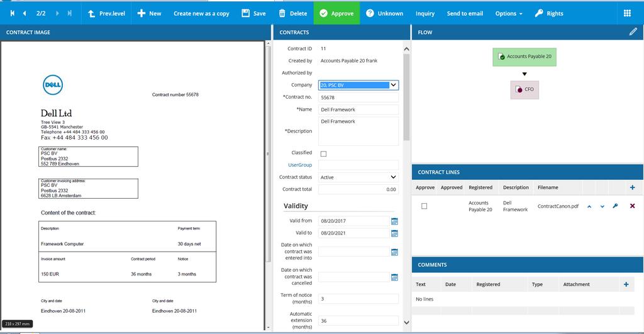The width and height of the screenshot is (644, 334).
Task: Delete the ContractCanon.pdf line
Action: 633,206
